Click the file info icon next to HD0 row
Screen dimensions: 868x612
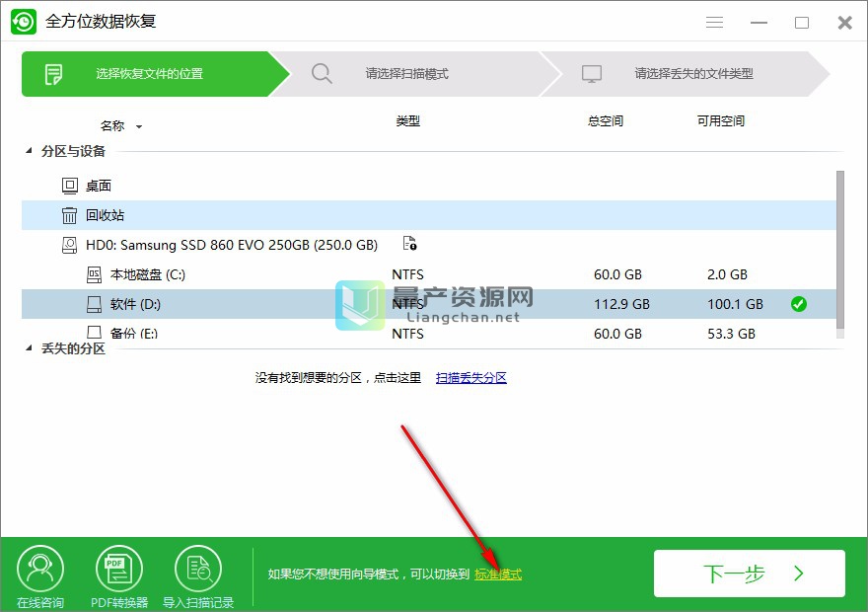point(409,243)
